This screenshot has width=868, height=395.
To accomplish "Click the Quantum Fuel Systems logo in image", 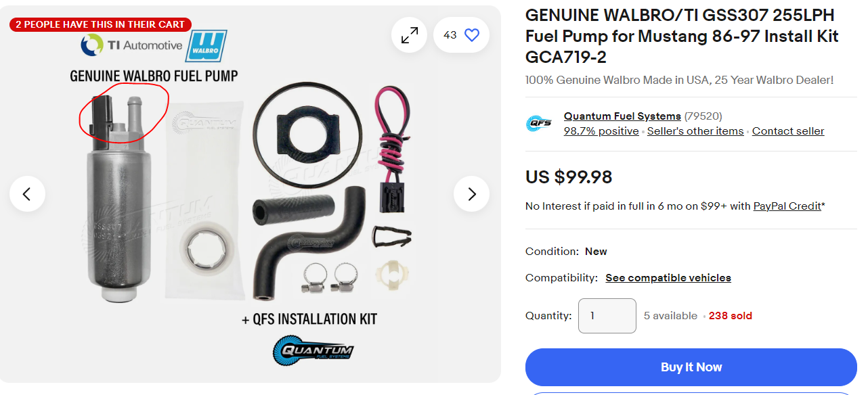I will click(x=313, y=350).
